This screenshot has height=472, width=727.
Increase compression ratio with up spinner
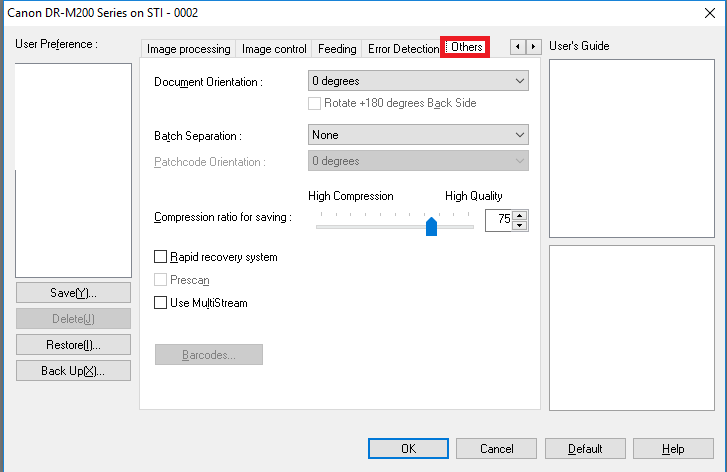(x=519, y=215)
